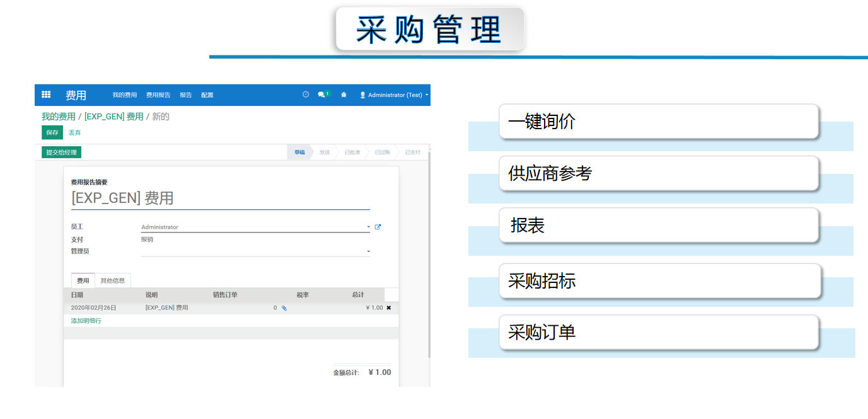The height and width of the screenshot is (419, 868).
Task: Click the 保存 button
Action: (x=52, y=132)
